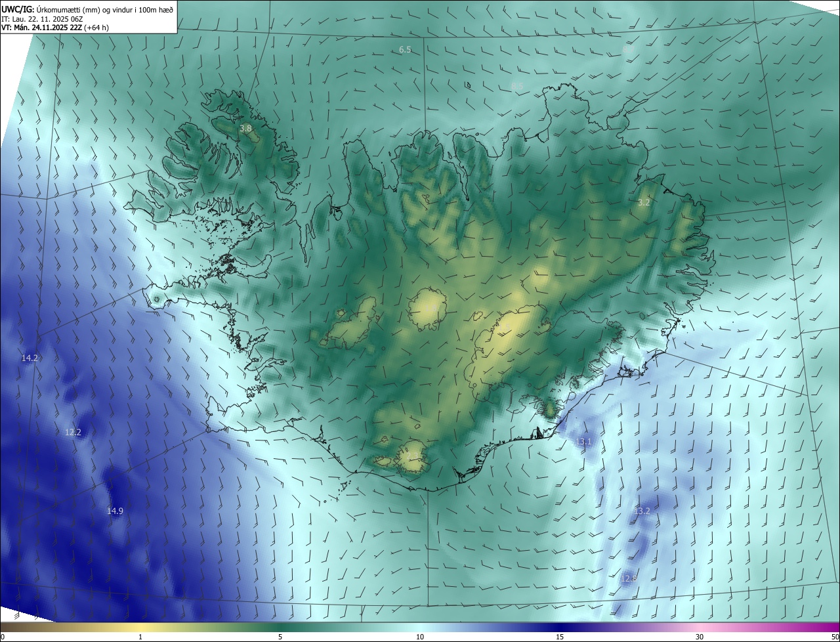The height and width of the screenshot is (642, 840).
Task: Click the 10 tick on the colour scale
Action: 420,637
